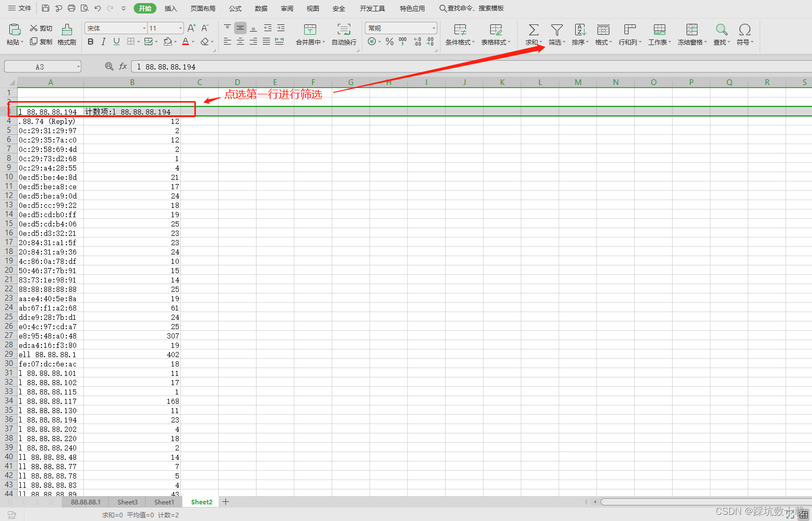Image resolution: width=812 pixels, height=521 pixels.
Task: Click Table Style (表格样式) icon
Action: 495,30
